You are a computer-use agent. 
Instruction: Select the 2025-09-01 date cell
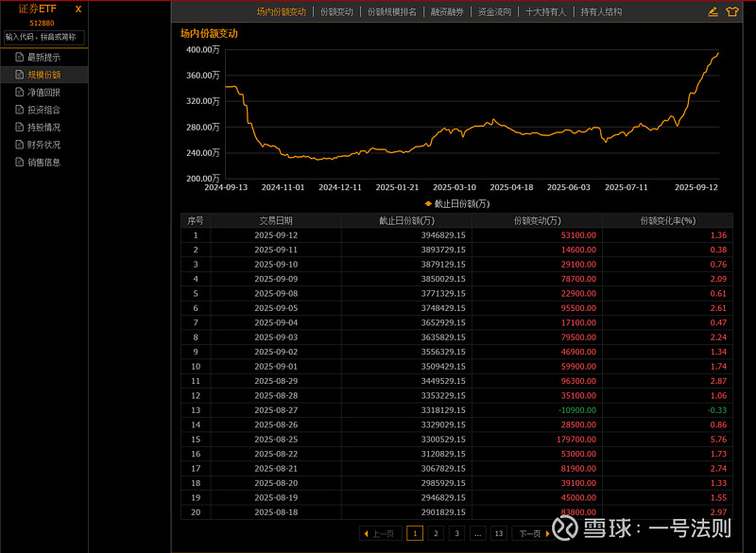276,367
